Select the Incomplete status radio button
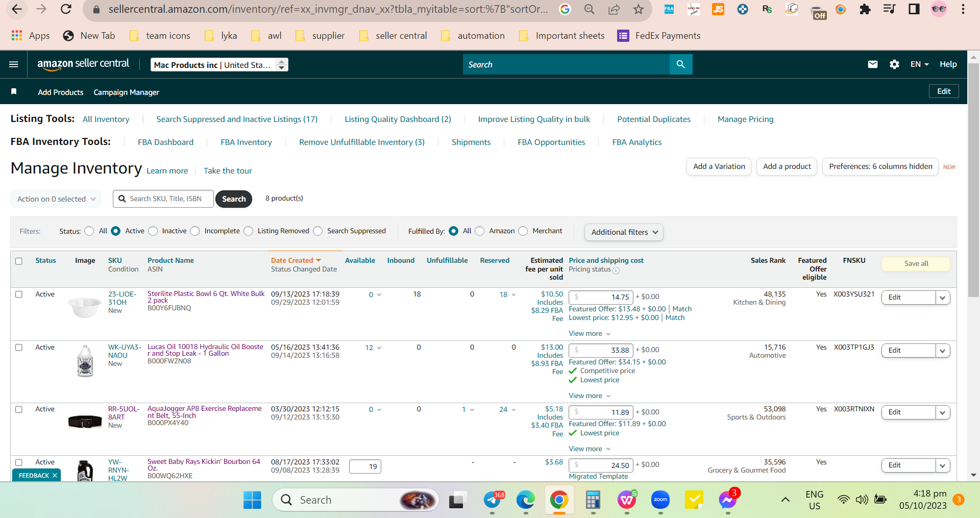The image size is (980, 518). click(x=195, y=231)
